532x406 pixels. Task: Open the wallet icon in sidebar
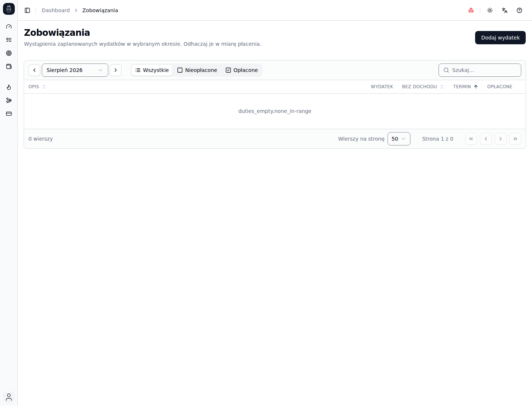coord(9,66)
